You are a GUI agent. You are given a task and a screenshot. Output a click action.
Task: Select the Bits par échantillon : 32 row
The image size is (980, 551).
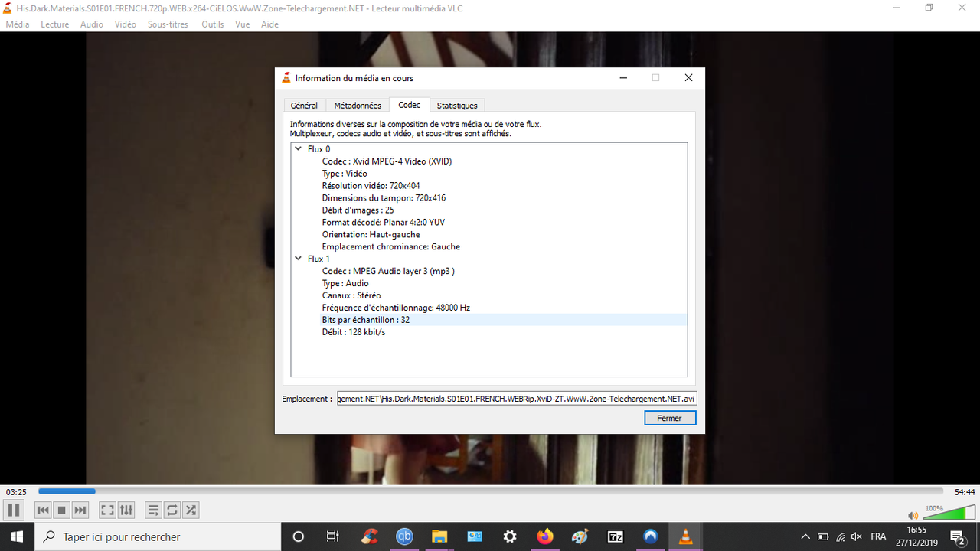coord(504,320)
